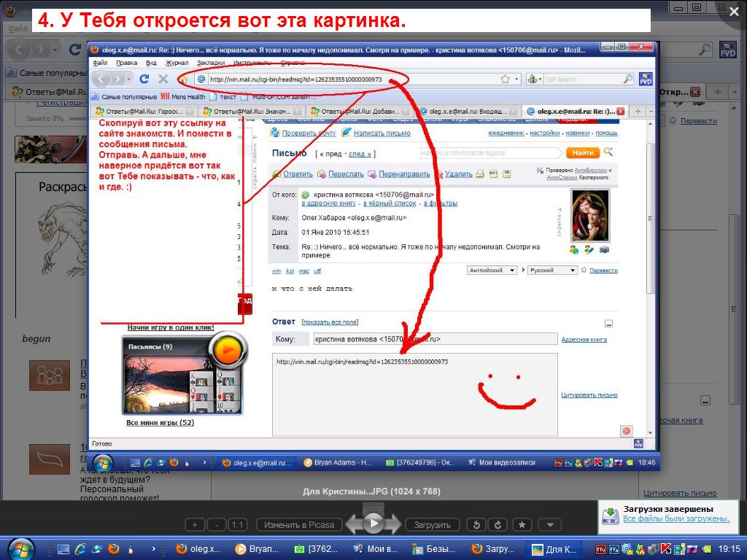Open the Все файлы были загружены link
This screenshot has width=747, height=560.
(x=676, y=518)
